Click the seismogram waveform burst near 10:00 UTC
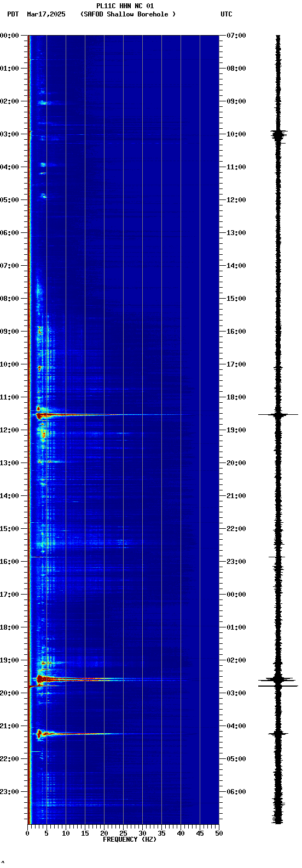The width and height of the screenshot is (302, 868). tap(278, 134)
